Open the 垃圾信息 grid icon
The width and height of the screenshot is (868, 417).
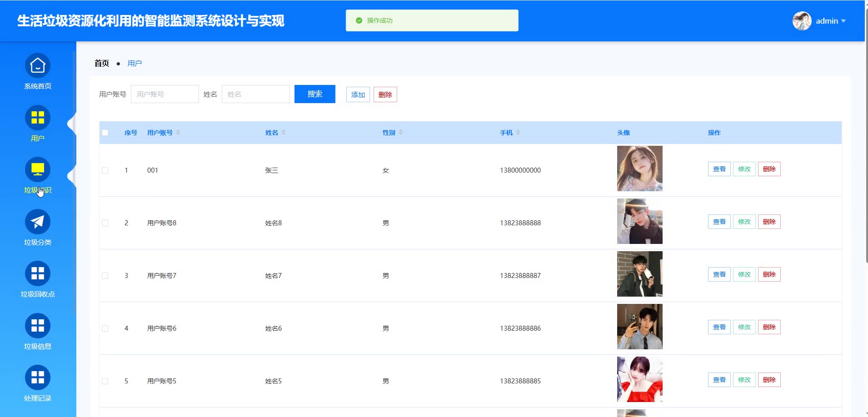[38, 326]
